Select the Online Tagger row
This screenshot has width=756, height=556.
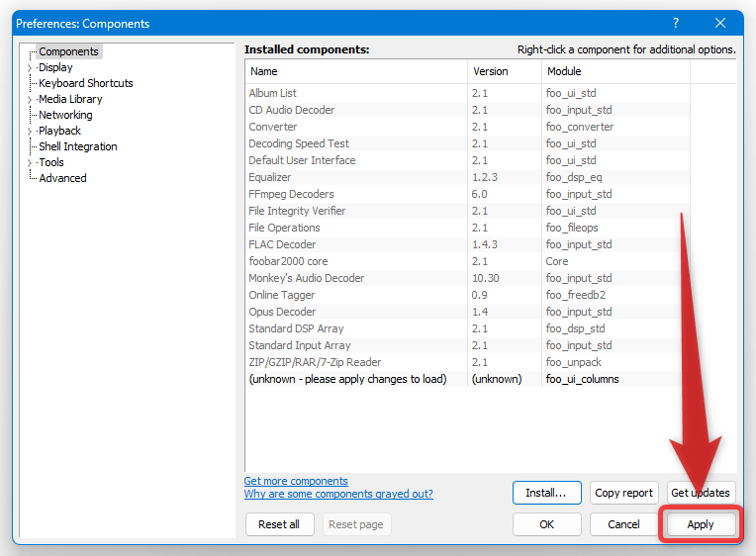point(468,295)
